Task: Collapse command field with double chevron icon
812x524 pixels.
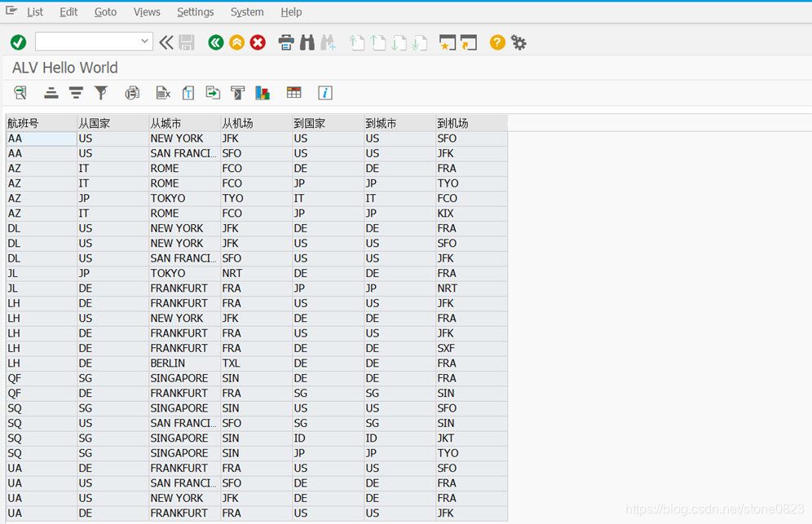Action: pos(166,42)
